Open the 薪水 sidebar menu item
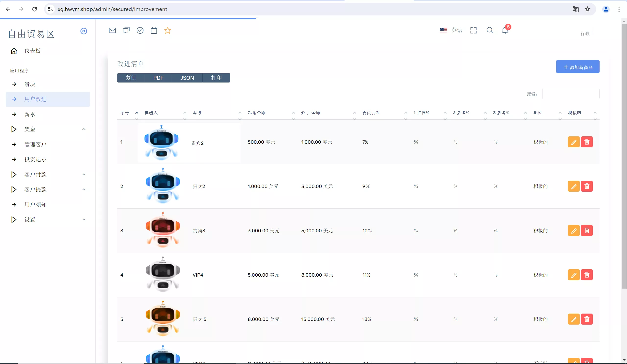 (30, 114)
